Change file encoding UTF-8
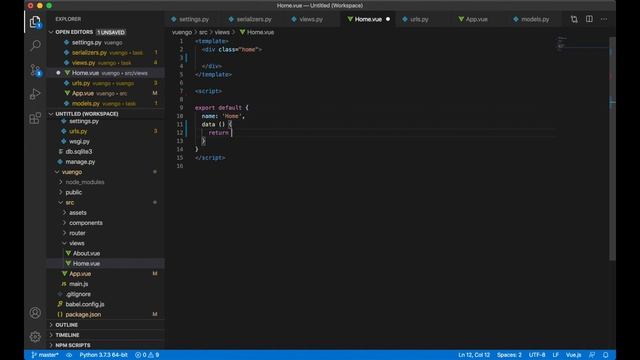 click(537, 355)
